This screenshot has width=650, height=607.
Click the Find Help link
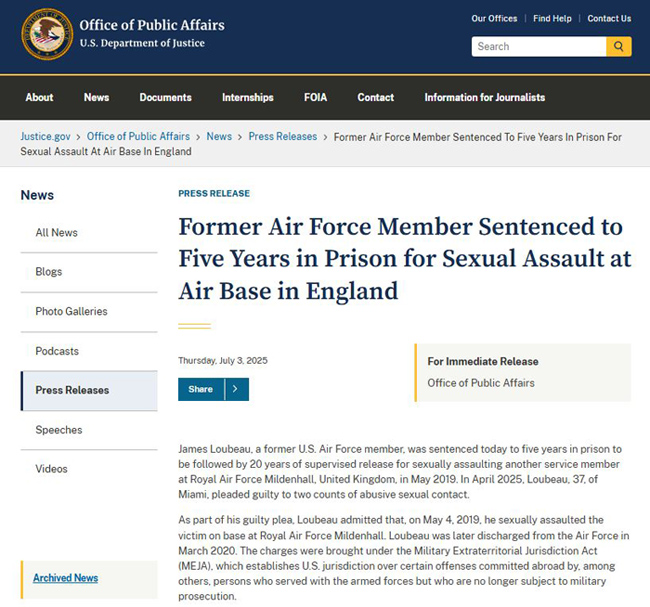(552, 19)
